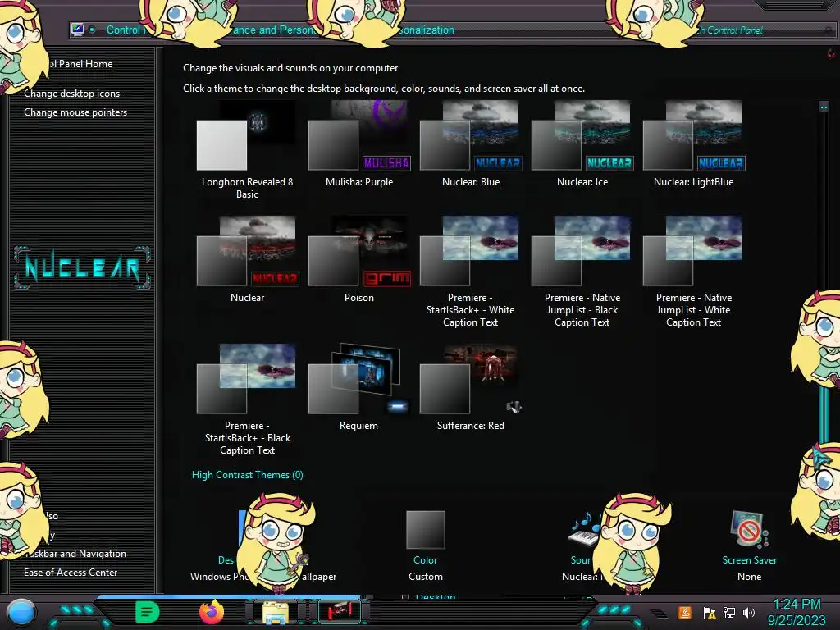This screenshot has width=840, height=630.
Task: Click the Nuclear logo in sidebar
Action: click(82, 267)
